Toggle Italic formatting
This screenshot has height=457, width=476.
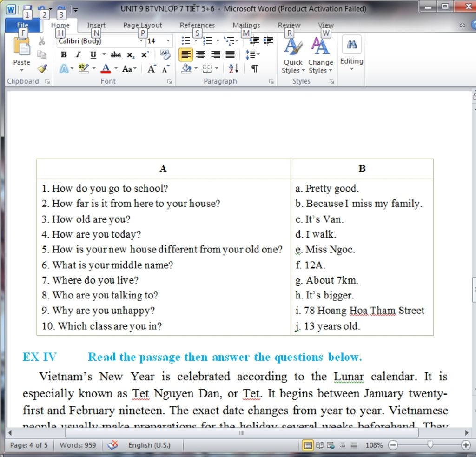tap(78, 55)
